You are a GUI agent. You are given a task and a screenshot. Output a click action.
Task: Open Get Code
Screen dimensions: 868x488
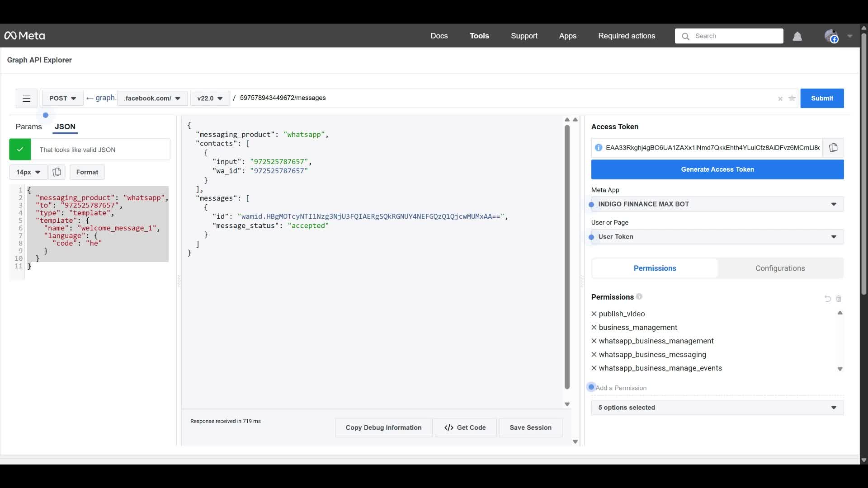tap(465, 427)
